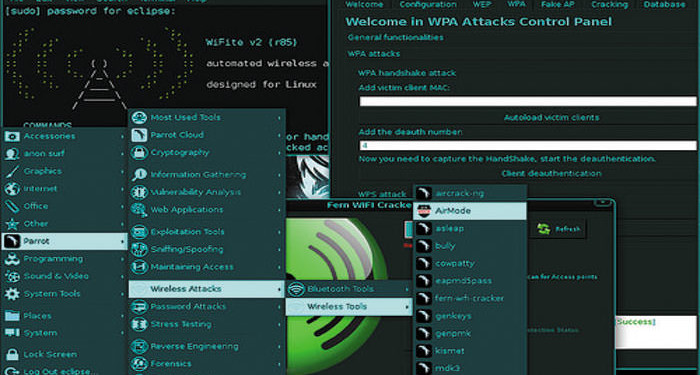Focus the victim client MAC field
The width and height of the screenshot is (700, 375).
[x=528, y=101]
